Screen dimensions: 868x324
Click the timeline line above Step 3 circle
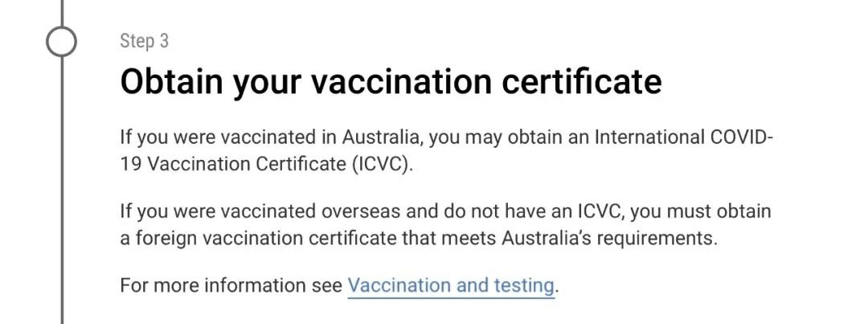(61, 13)
